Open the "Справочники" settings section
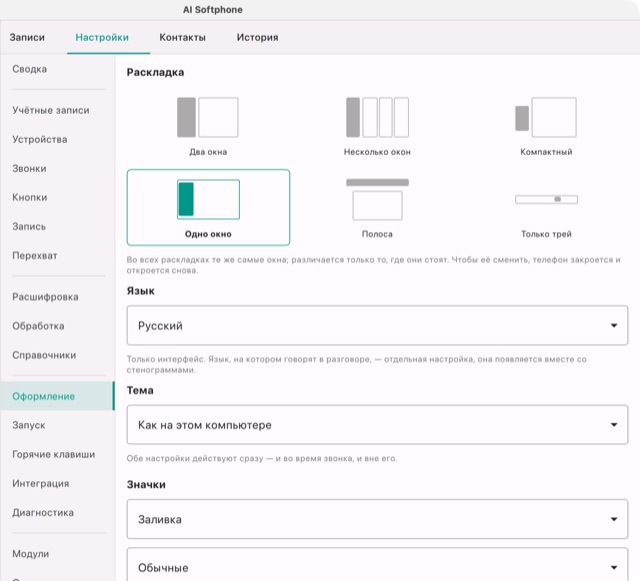640x581 pixels. pos(58,355)
